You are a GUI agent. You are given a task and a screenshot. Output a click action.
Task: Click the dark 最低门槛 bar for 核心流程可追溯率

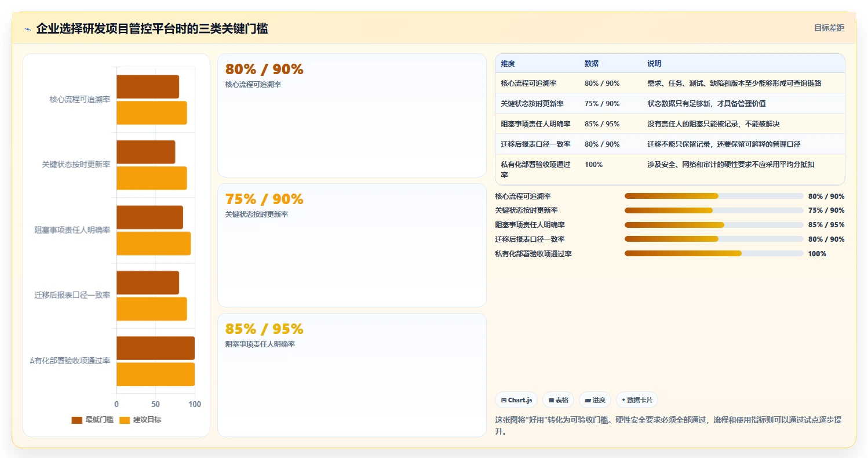pyautogui.click(x=148, y=87)
